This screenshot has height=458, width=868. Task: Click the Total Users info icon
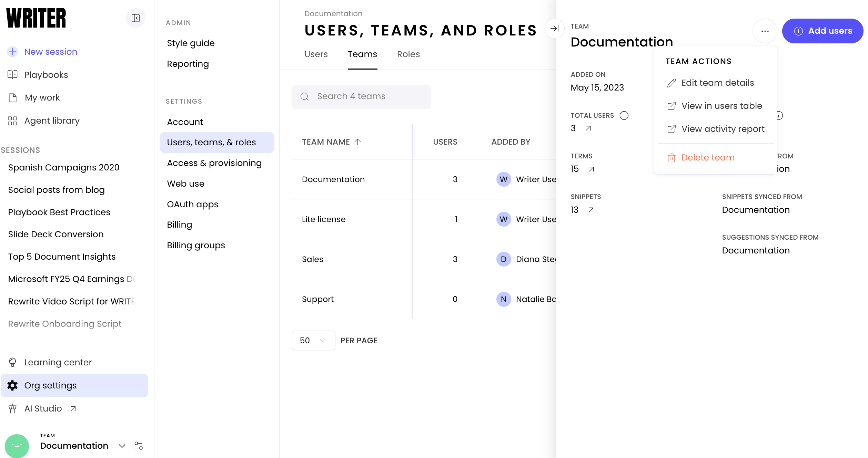[624, 115]
